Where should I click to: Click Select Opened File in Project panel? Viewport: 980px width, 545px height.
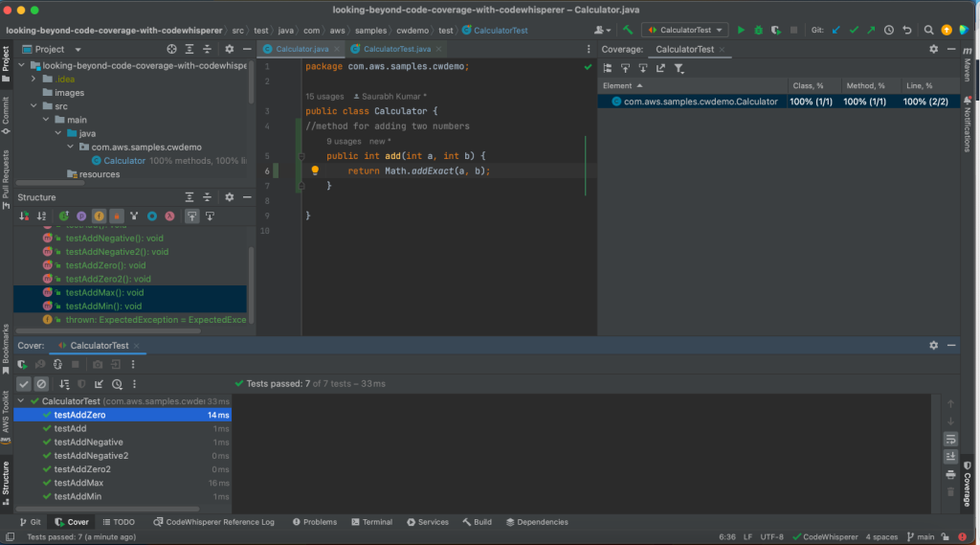[x=171, y=49]
